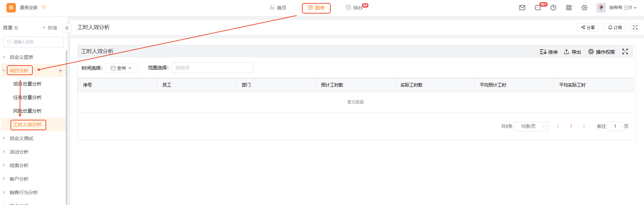
Task: Open the 全年 time selection dropdown
Action: [x=121, y=68]
